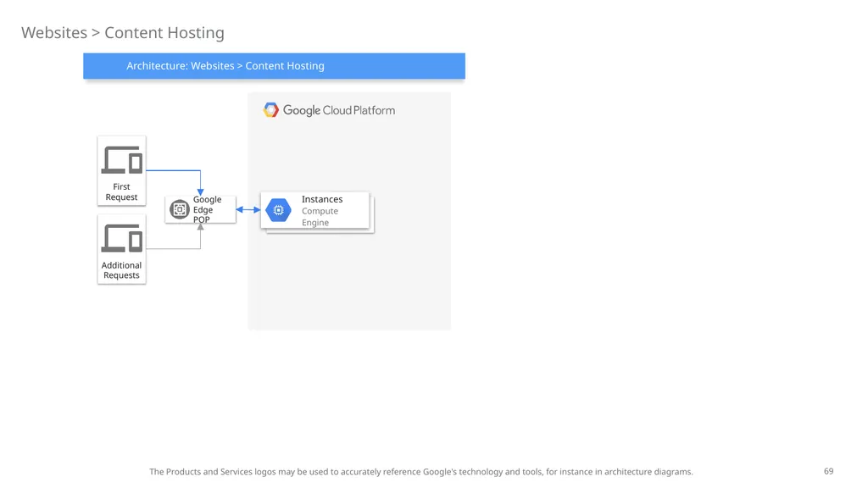Click the Google Edge POP label text
The height and width of the screenshot is (488, 868).
point(207,210)
